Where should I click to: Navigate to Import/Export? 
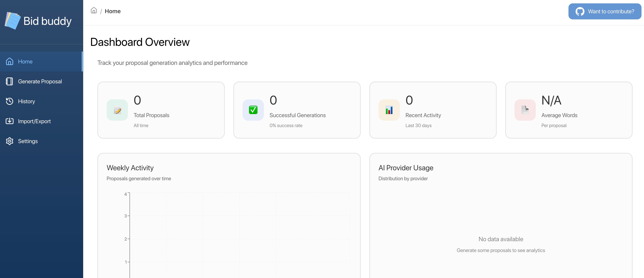pyautogui.click(x=34, y=121)
